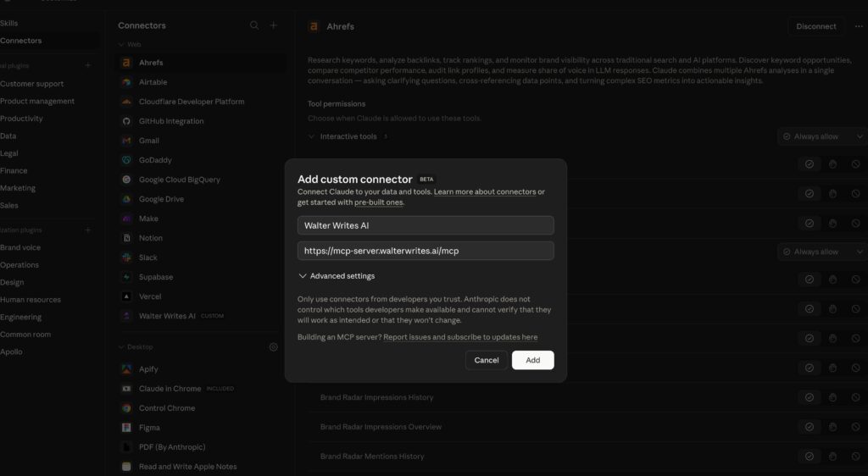Click the Notion connector icon
This screenshot has width=868, height=476.
point(126,238)
